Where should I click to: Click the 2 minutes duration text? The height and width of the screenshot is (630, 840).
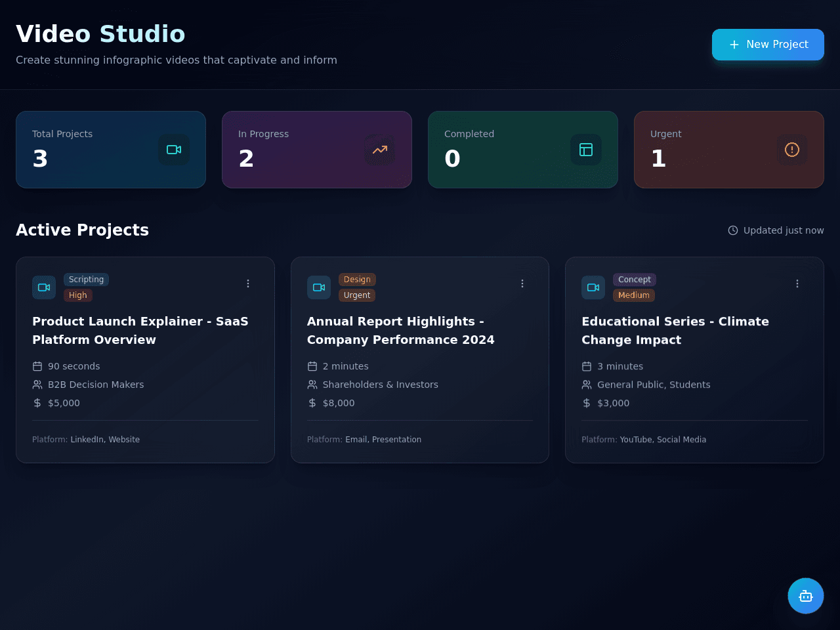pos(346,366)
